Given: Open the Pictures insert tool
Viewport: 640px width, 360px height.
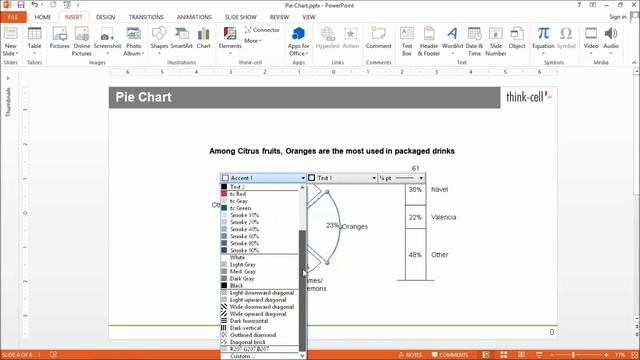Looking at the screenshot, I should (x=60, y=38).
